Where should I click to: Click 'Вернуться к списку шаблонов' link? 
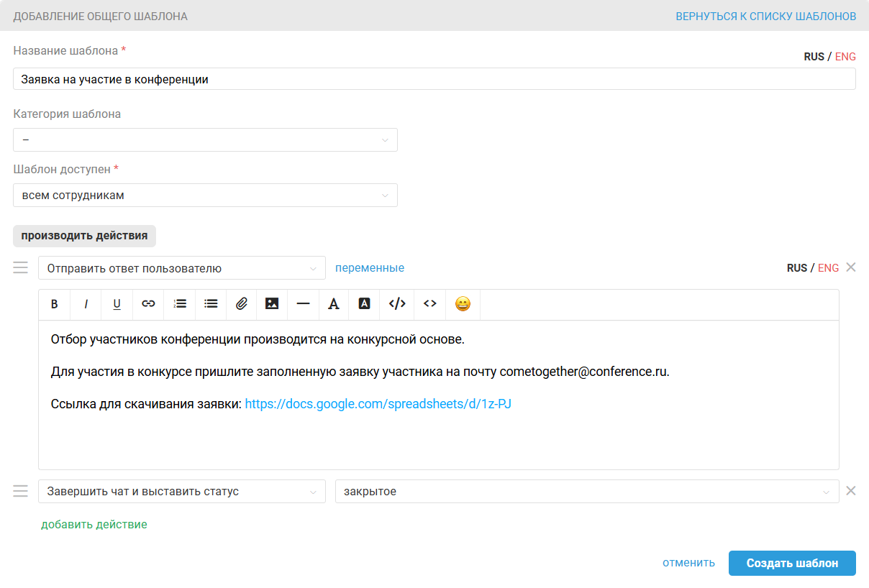click(766, 16)
